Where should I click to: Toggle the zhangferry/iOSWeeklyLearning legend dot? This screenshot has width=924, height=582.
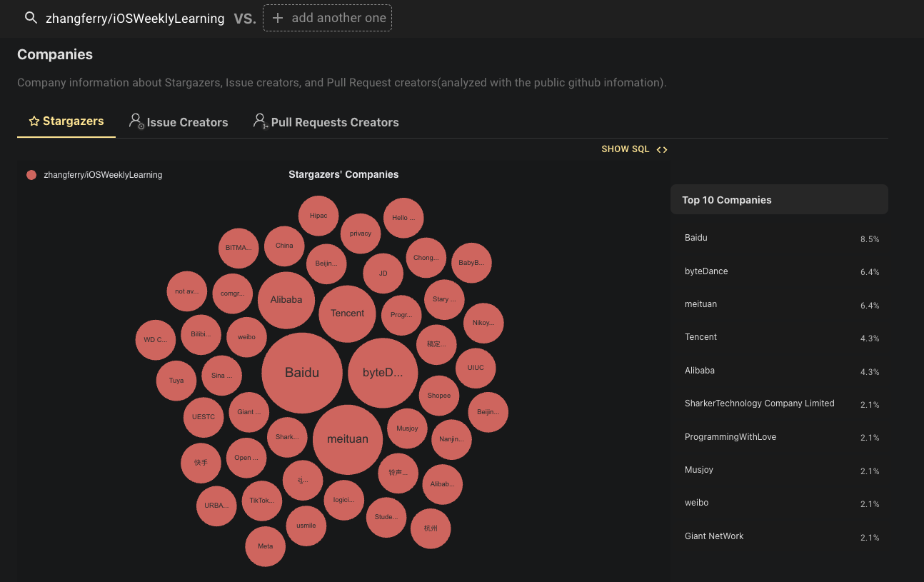point(31,175)
